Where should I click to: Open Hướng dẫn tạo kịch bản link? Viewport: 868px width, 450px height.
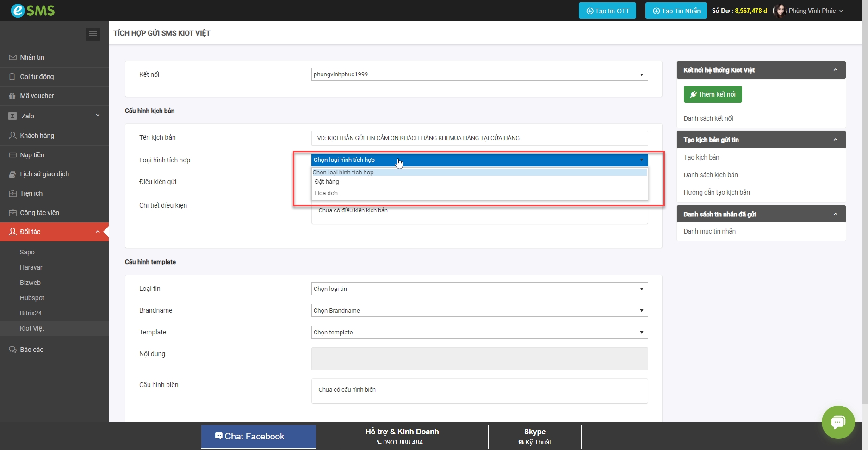(x=717, y=192)
